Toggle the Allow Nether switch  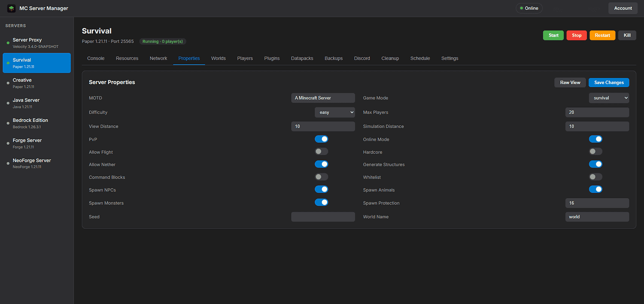click(x=321, y=164)
